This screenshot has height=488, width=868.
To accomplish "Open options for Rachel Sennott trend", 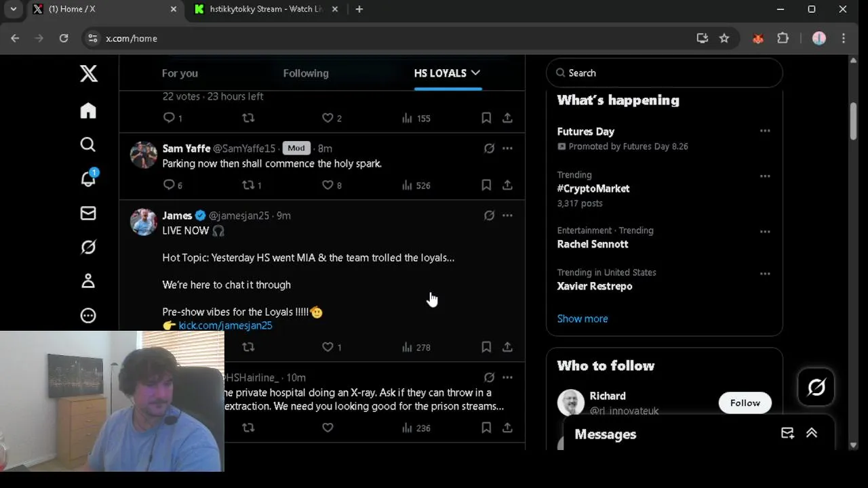I will click(765, 232).
